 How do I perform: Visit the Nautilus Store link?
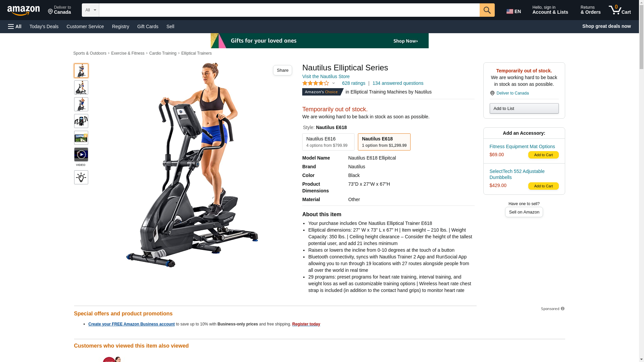point(326,76)
